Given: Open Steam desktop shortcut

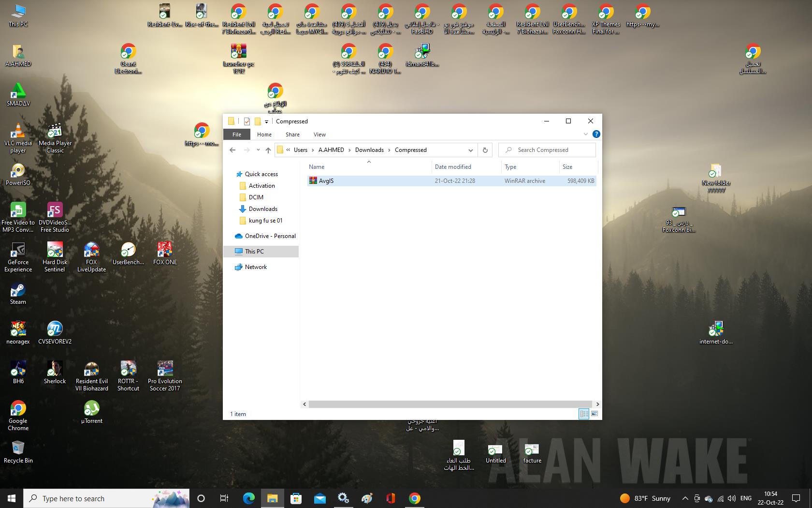Looking at the screenshot, I should [x=18, y=290].
